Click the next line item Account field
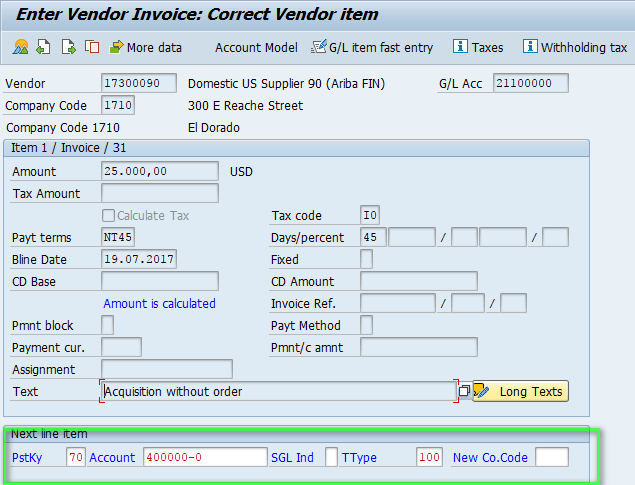This screenshot has height=485, width=635. point(204,458)
